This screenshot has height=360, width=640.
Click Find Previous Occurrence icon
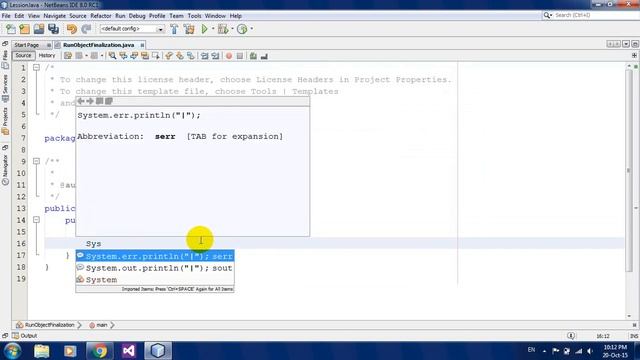(x=123, y=56)
